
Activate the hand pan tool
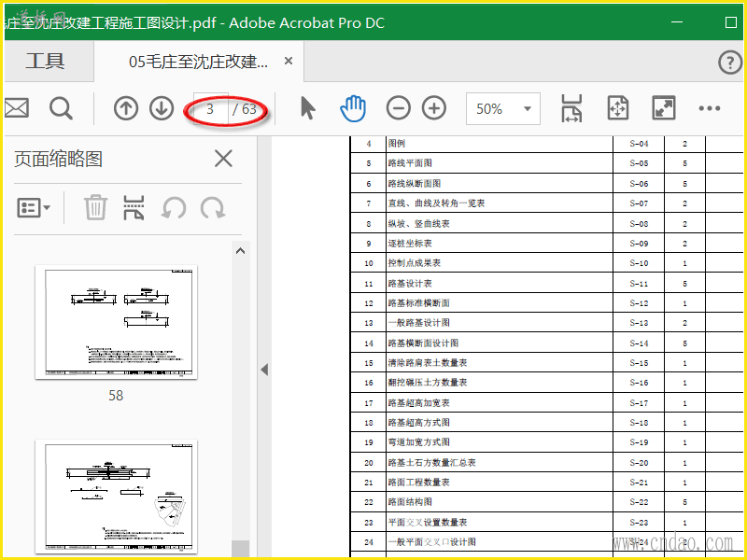[353, 108]
